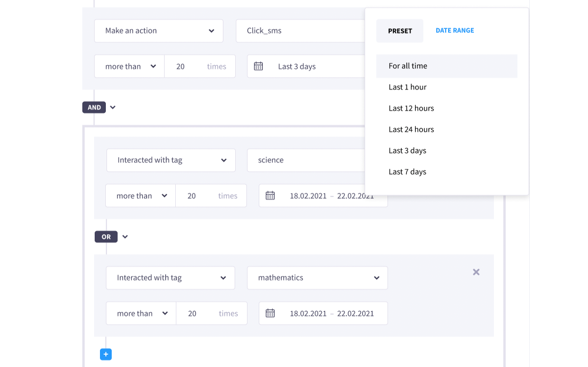This screenshot has height=367, width=588.
Task: Open the more than dropdown in the mathematics row
Action: tap(141, 313)
